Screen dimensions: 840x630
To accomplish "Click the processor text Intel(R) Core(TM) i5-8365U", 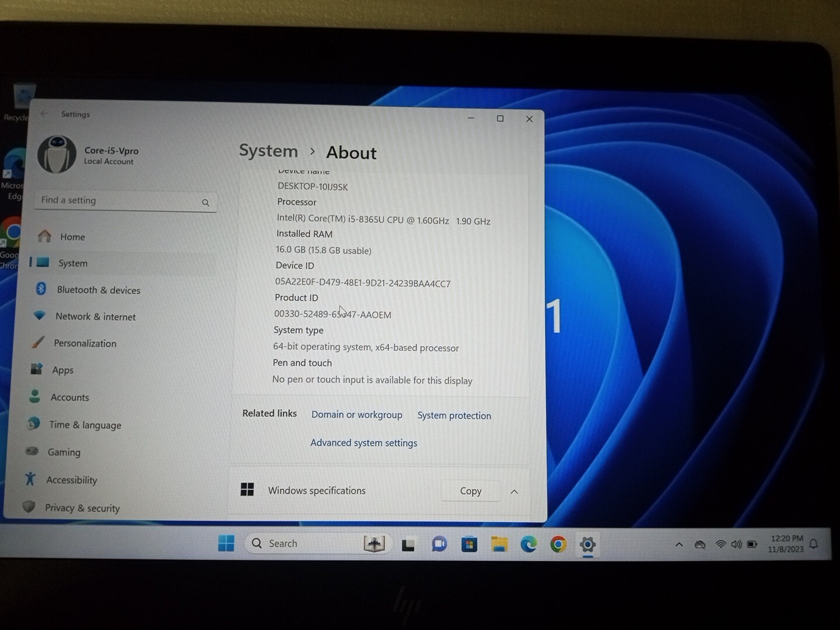I will (x=383, y=220).
